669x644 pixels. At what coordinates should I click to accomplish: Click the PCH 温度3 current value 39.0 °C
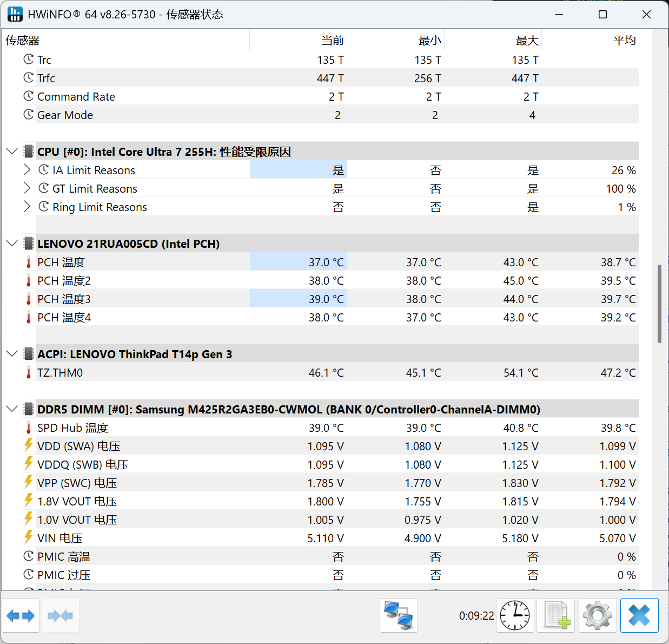[326, 299]
